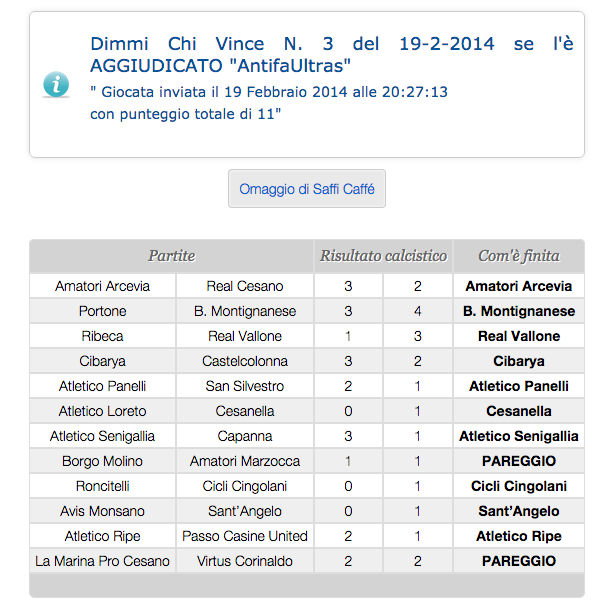613x612 pixels.
Task: Select the Passo Casine United cell
Action: (x=245, y=536)
